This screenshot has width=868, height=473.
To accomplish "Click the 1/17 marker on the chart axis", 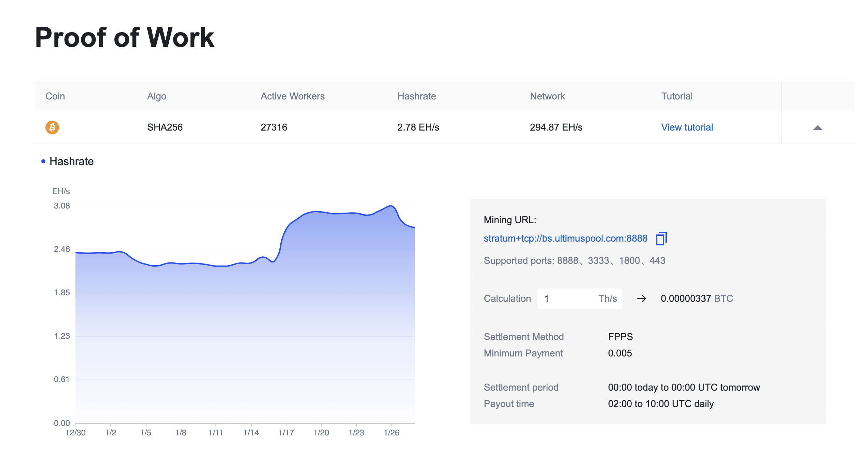I will (286, 432).
